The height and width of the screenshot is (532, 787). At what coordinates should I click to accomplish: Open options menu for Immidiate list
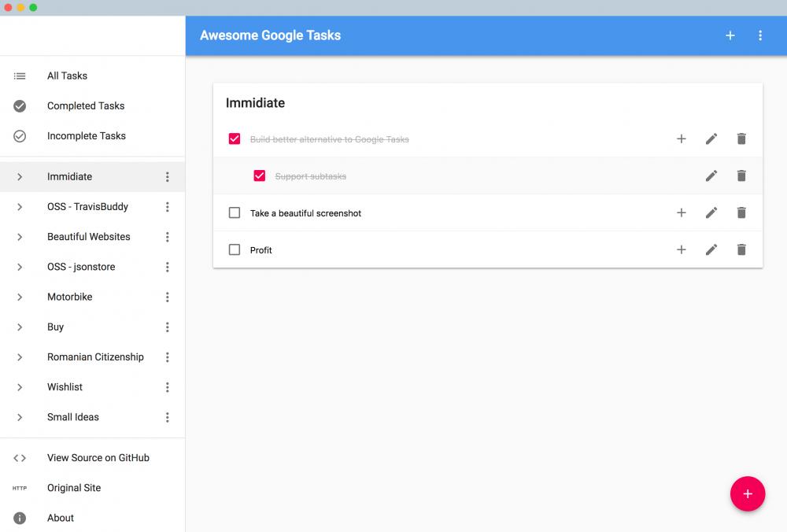[x=167, y=176]
